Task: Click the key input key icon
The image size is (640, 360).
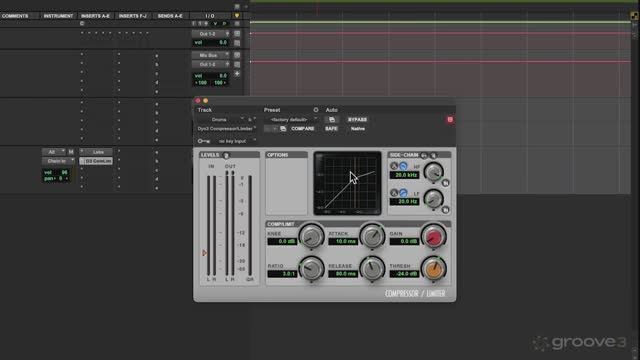Action: click(x=203, y=141)
